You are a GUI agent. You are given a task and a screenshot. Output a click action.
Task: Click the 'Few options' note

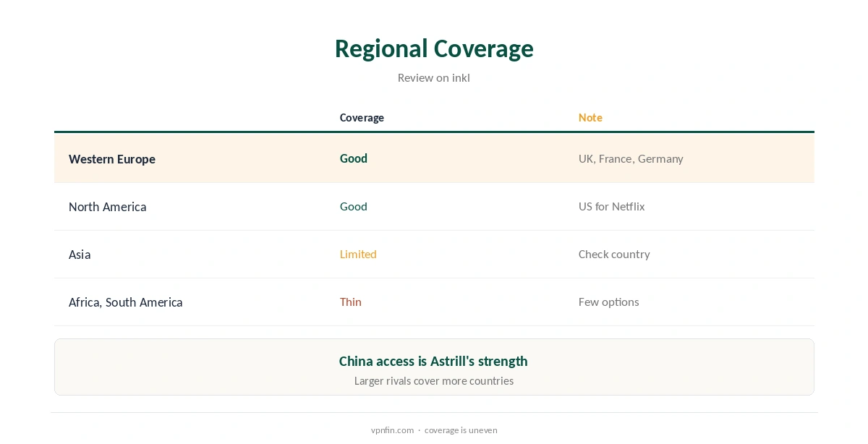click(x=608, y=302)
